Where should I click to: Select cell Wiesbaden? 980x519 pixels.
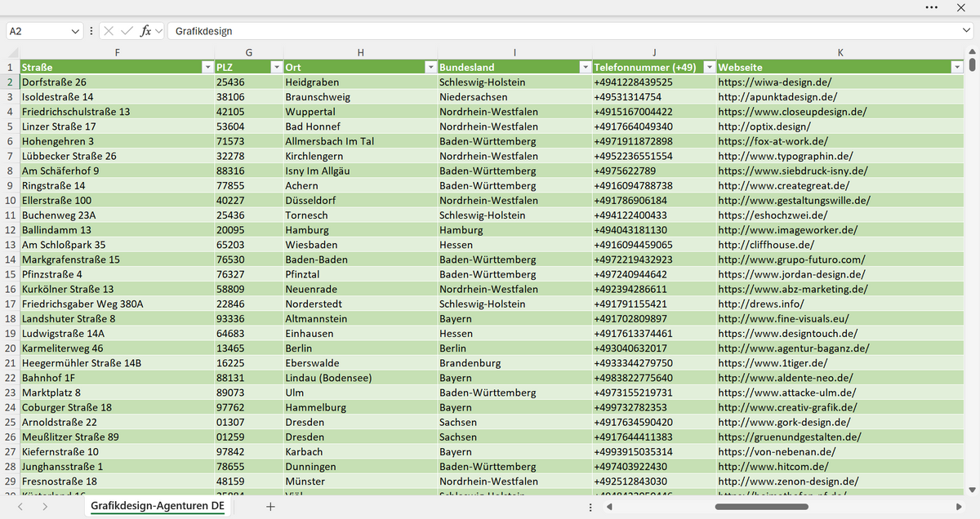(360, 245)
